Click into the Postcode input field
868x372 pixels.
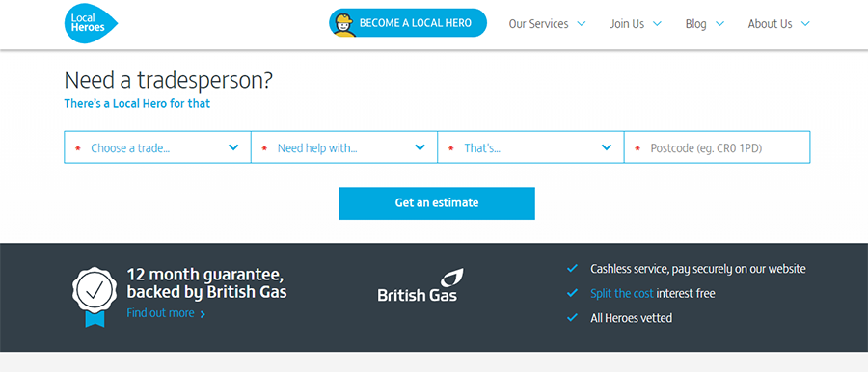pos(718,147)
